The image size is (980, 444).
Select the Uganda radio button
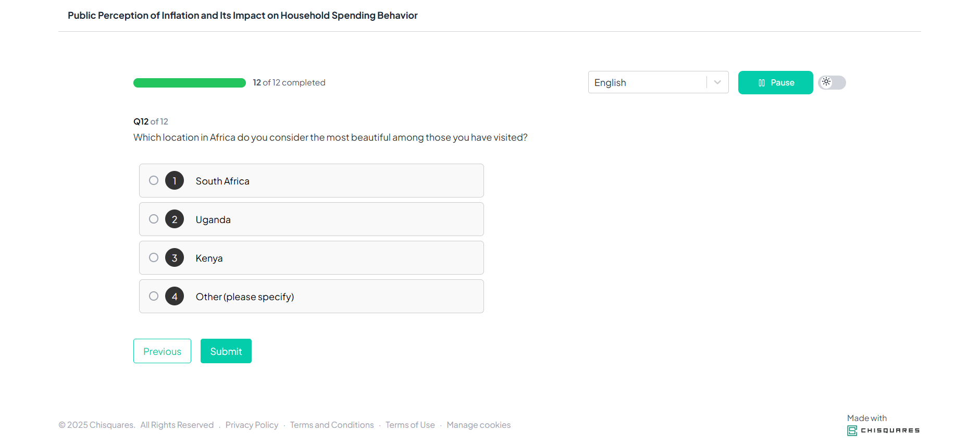pyautogui.click(x=154, y=219)
